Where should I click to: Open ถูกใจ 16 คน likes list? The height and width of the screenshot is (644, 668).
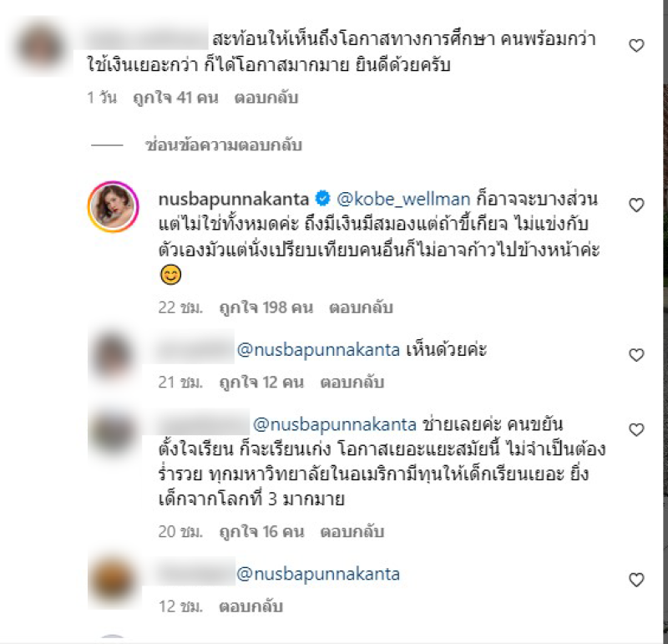pos(261,532)
